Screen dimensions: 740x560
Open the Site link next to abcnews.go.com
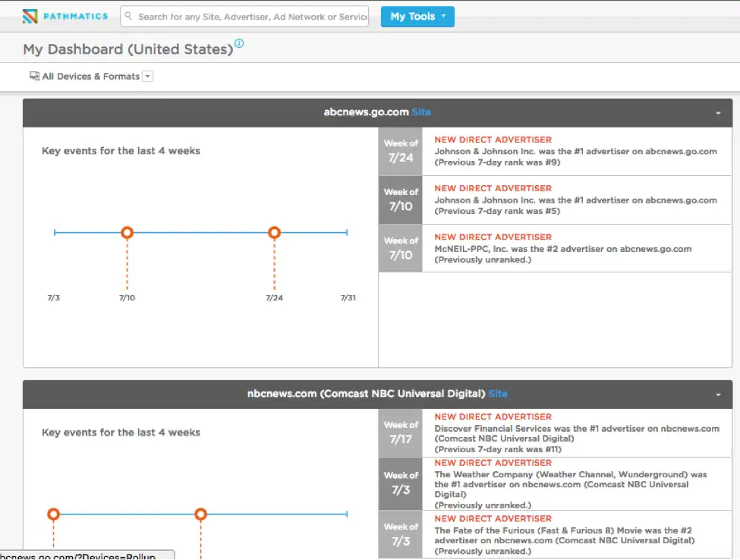tap(422, 112)
